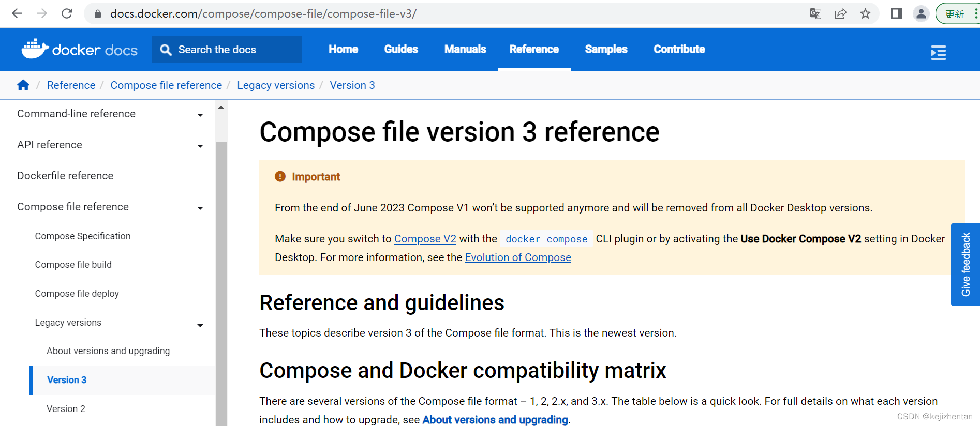Bookmark this page with the star icon
Screen dimensions: 980x426
865,14
